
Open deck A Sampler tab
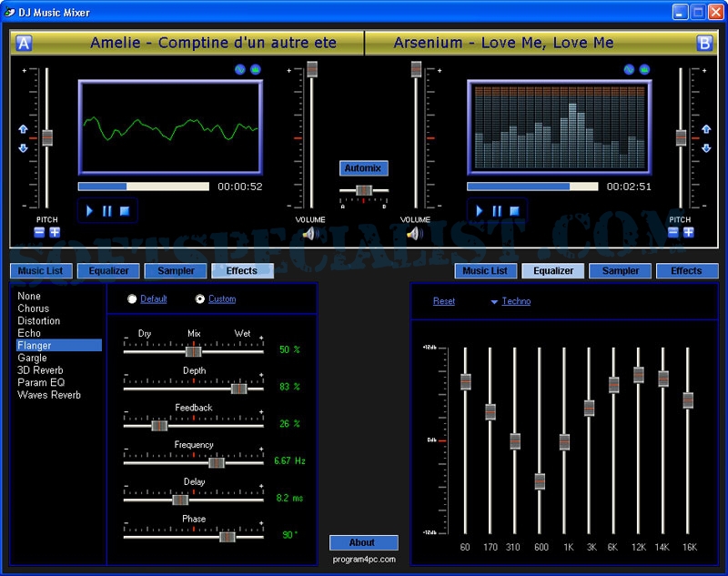pyautogui.click(x=176, y=270)
